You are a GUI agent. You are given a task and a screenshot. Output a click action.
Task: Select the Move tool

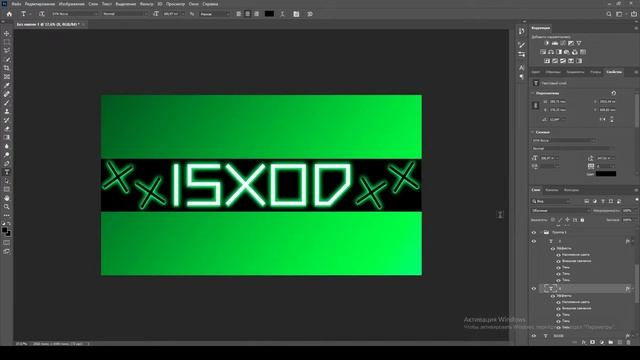(x=7, y=33)
